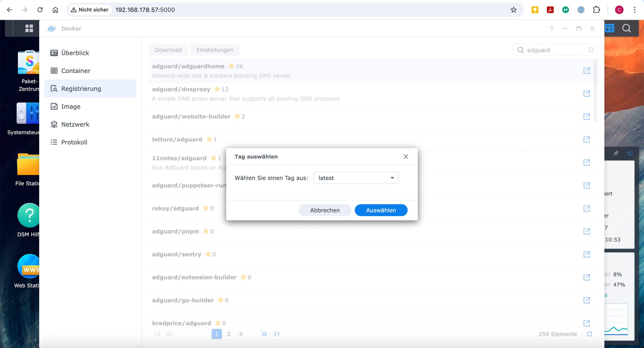Image resolution: width=644 pixels, height=348 pixels.
Task: Click the adguard search field
Action: coord(553,50)
